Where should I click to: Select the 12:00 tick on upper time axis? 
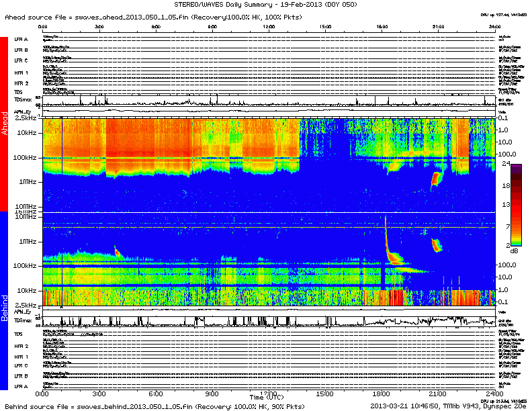point(269,27)
